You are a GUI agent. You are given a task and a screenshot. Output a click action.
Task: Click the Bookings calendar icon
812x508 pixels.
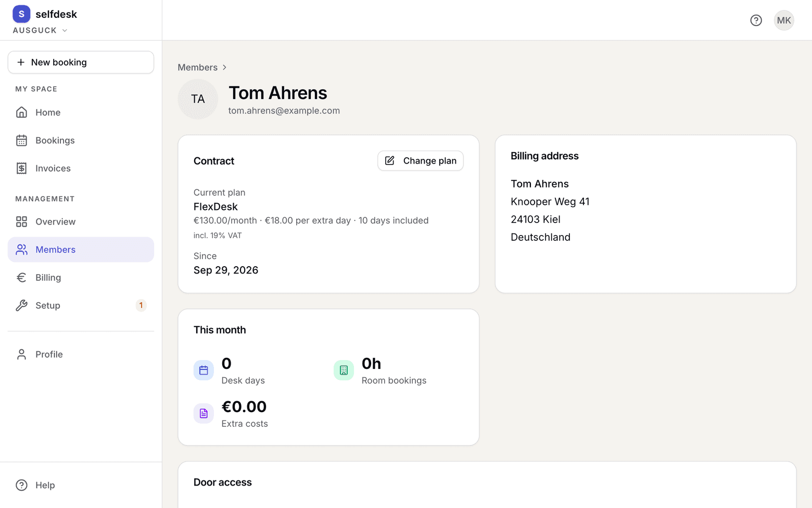point(21,140)
